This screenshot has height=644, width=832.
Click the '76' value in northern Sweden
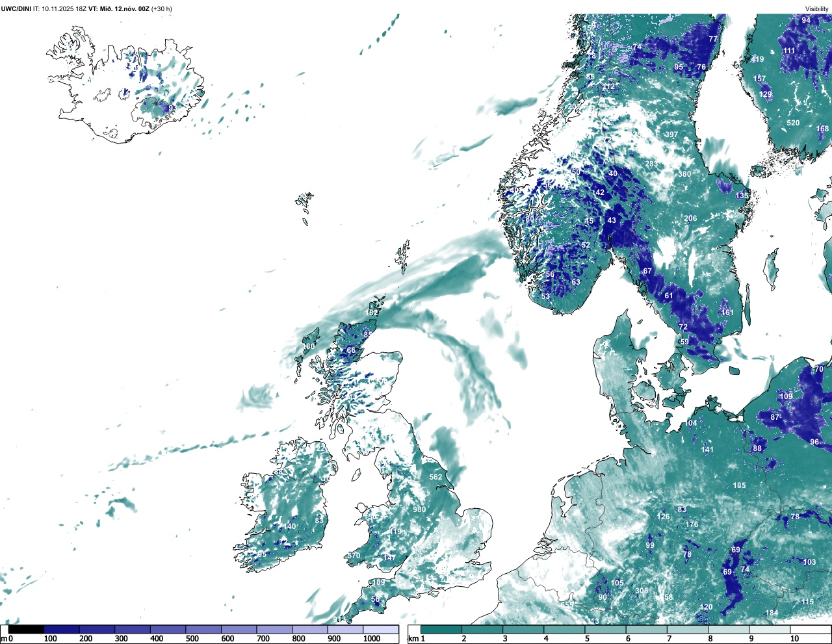click(x=701, y=67)
